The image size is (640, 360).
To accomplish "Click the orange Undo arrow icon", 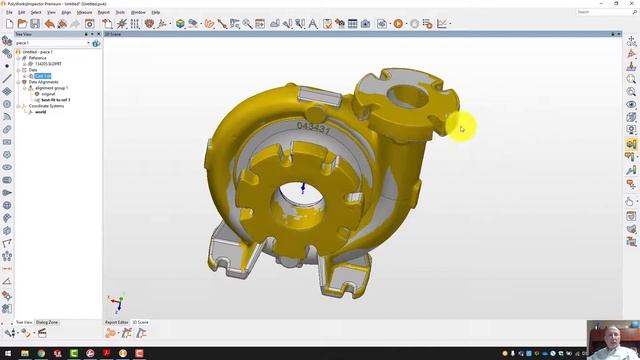I will click(49, 24).
